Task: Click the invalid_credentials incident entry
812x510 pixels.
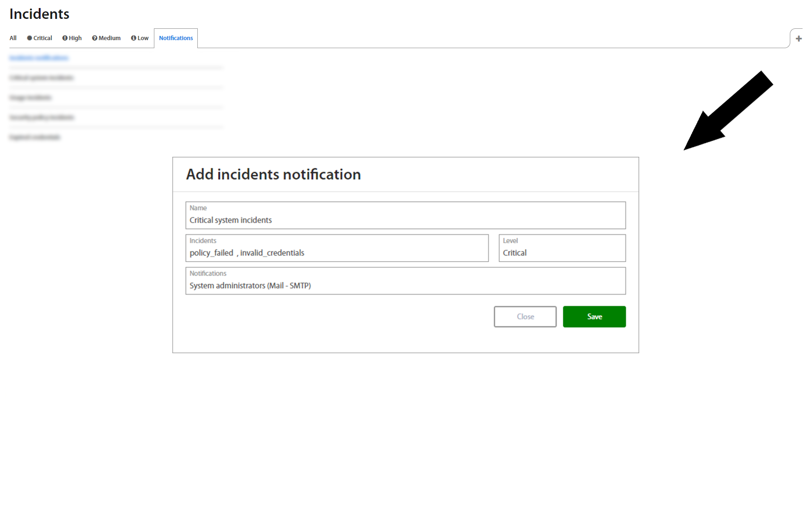Action: (x=272, y=253)
